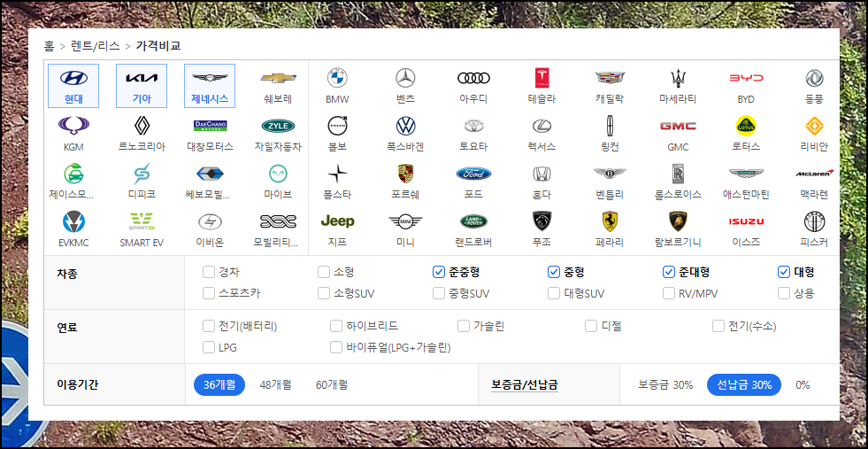Pick the ZYLE 자일자동차 logo
Screen dimensions: 868x449
tap(278, 126)
